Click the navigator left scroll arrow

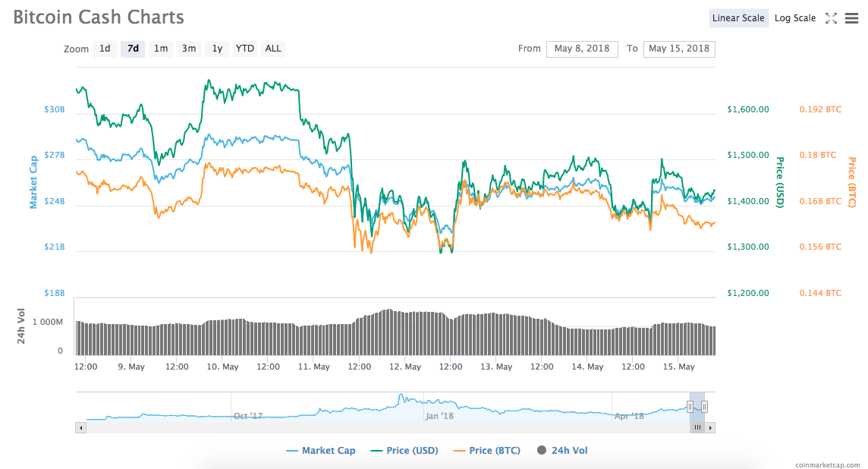[80, 428]
